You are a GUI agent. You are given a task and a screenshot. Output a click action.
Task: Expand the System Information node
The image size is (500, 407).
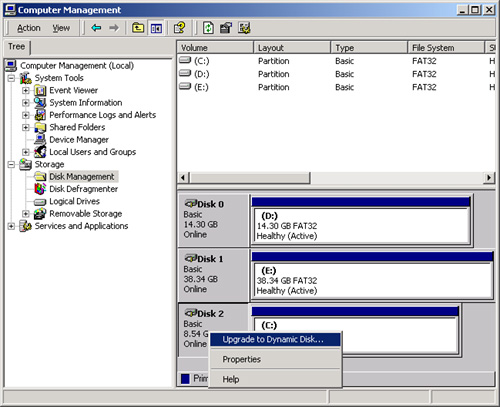(26, 103)
